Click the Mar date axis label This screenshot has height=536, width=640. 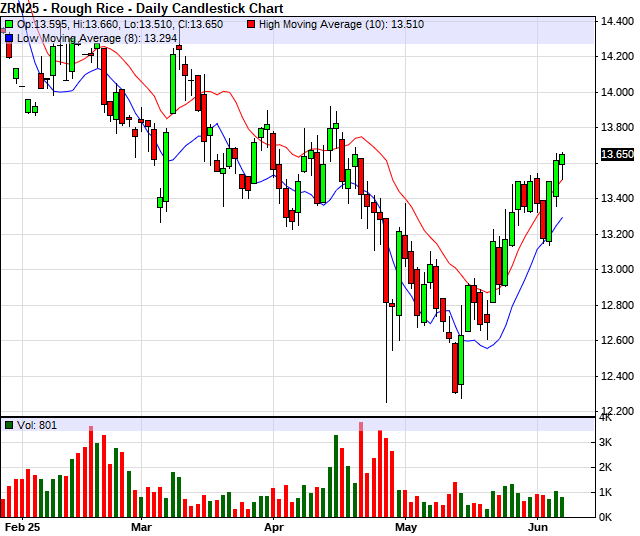click(x=141, y=525)
